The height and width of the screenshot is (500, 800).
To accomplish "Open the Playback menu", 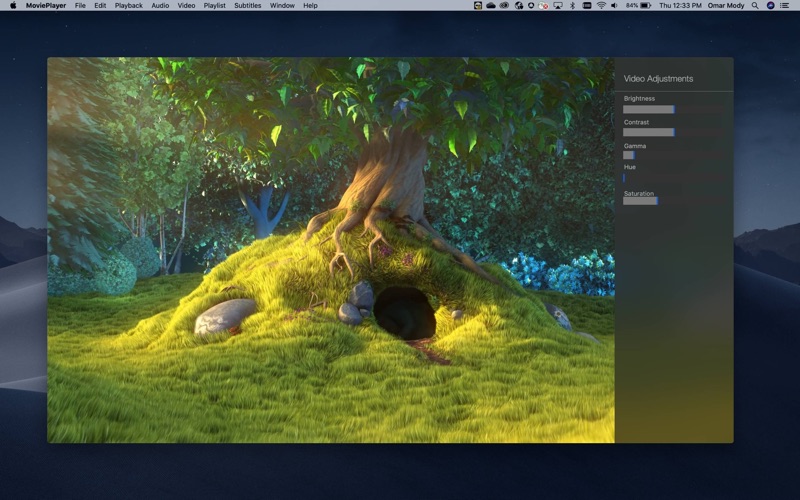I will pos(129,6).
